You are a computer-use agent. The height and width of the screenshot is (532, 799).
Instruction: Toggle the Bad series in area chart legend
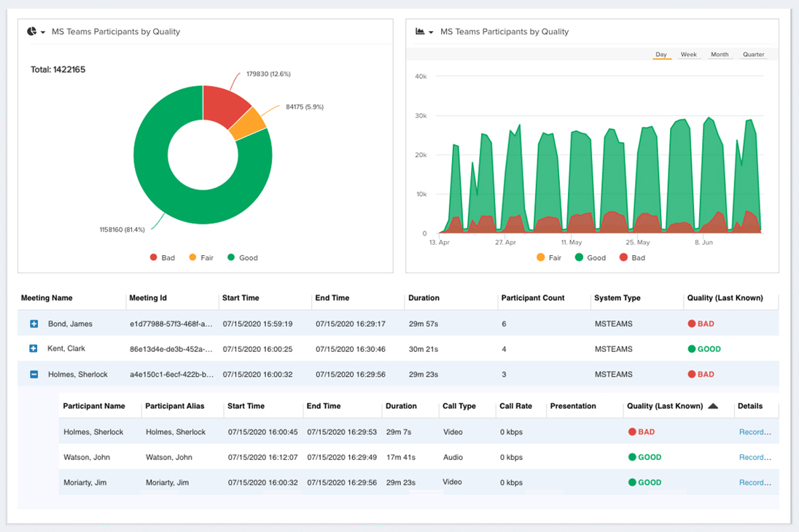click(632, 258)
